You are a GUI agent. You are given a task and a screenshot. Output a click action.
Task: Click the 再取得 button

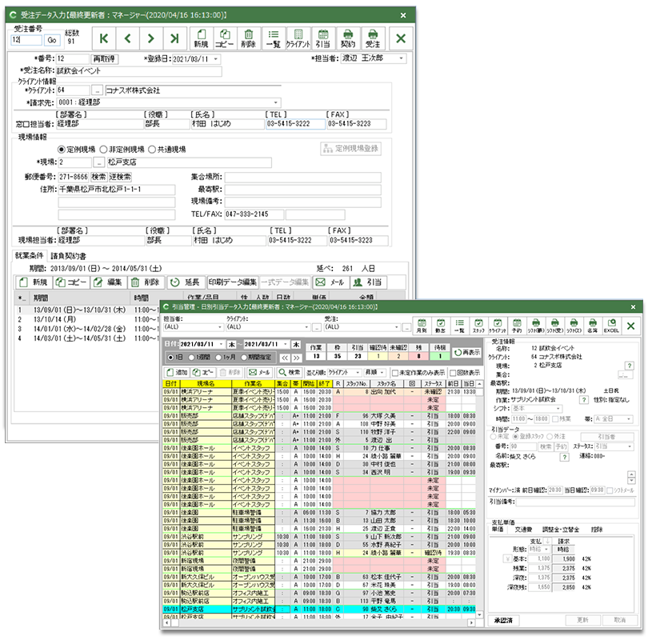pos(105,59)
